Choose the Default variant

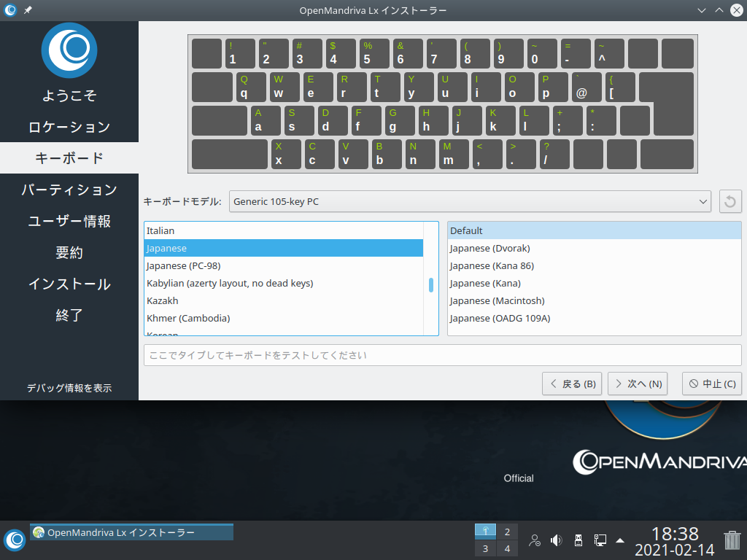[594, 230]
